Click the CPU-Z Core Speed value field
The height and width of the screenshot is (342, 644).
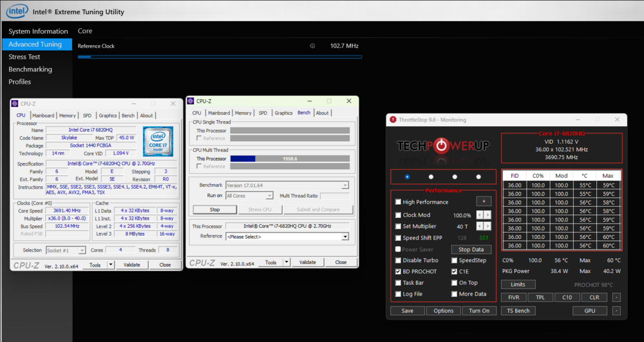[66, 211]
